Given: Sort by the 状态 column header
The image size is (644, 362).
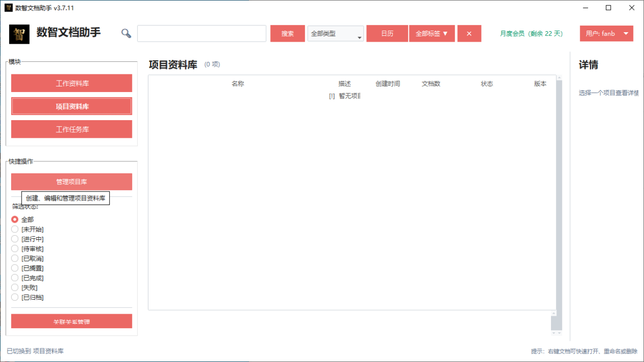Looking at the screenshot, I should [x=487, y=84].
